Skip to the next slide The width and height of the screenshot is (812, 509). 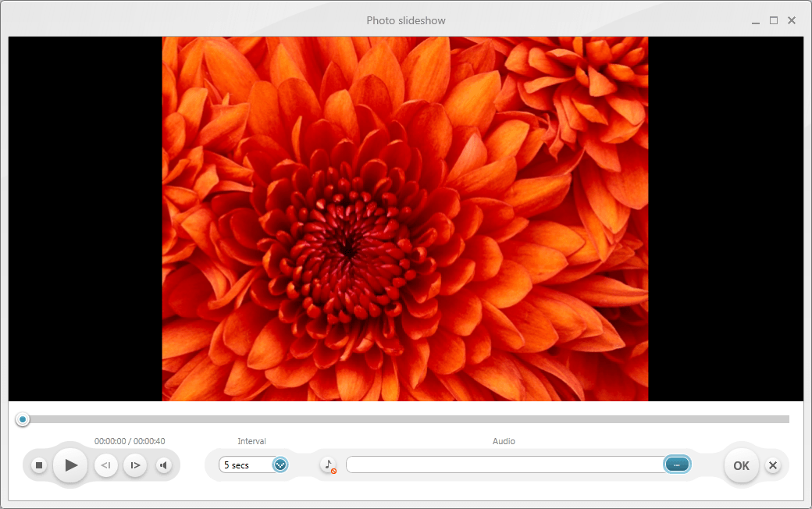pyautogui.click(x=135, y=465)
